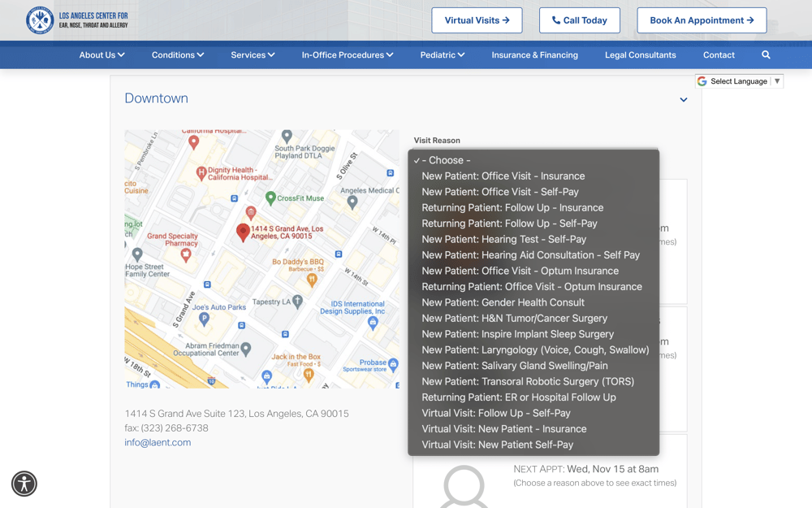Choose Virtual Visit: New Patient - Insurance
812x508 pixels.
coord(533,429)
